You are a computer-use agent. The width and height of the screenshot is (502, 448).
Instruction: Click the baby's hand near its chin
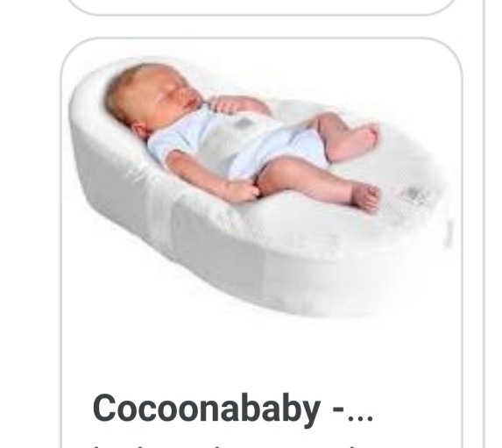tap(228, 105)
